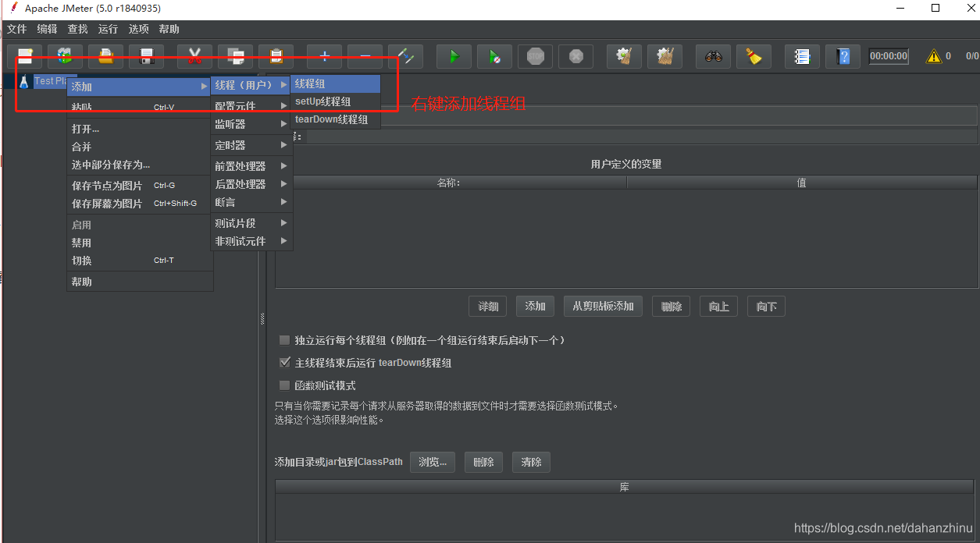Click the 向上 button
This screenshot has height=543, width=980.
tap(718, 307)
